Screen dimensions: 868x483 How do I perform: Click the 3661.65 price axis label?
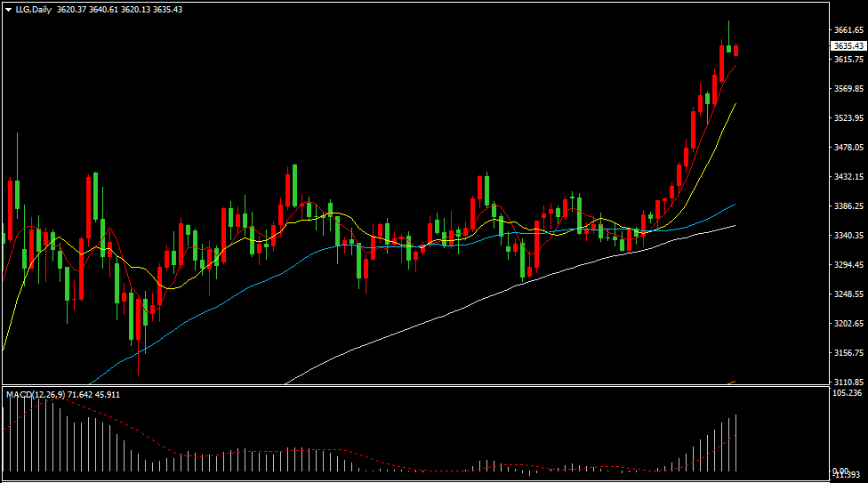pos(848,30)
